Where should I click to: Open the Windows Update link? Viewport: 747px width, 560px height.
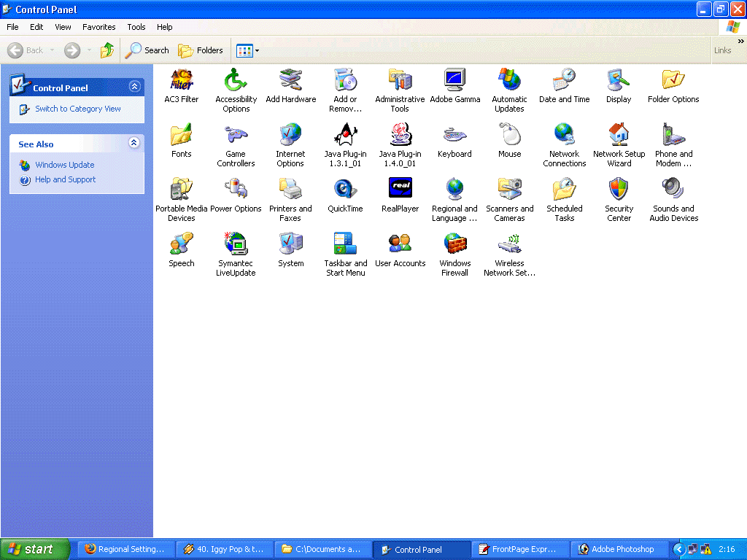click(65, 166)
